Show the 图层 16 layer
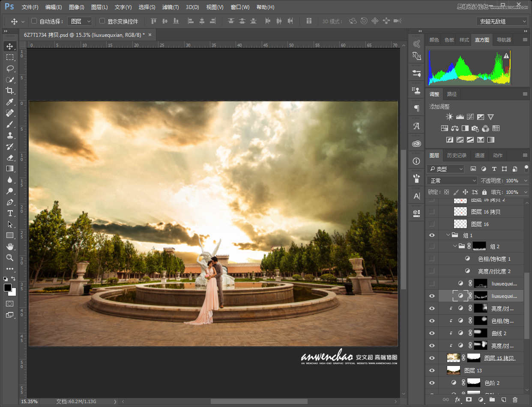 [432, 224]
